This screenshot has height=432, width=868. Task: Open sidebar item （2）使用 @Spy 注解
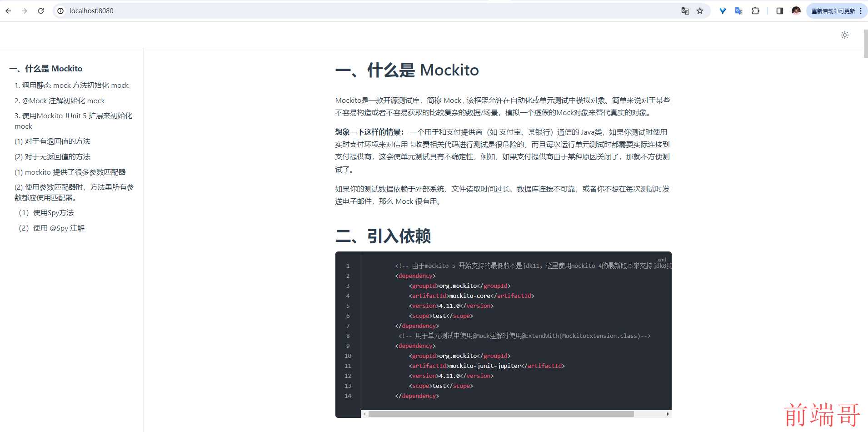pyautogui.click(x=50, y=228)
